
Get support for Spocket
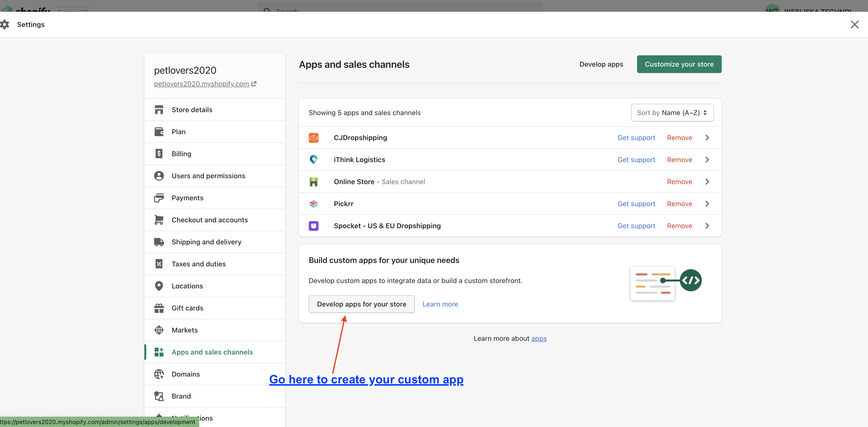636,226
